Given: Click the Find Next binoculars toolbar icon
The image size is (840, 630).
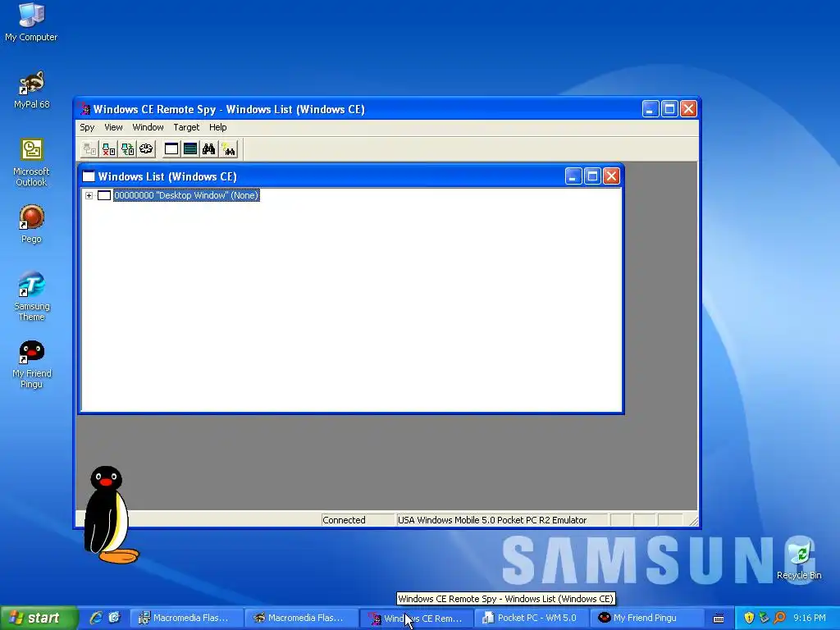Looking at the screenshot, I should pyautogui.click(x=228, y=149).
